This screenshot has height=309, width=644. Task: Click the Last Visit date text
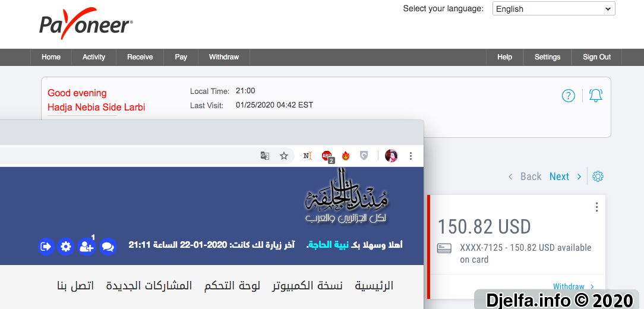(x=274, y=105)
